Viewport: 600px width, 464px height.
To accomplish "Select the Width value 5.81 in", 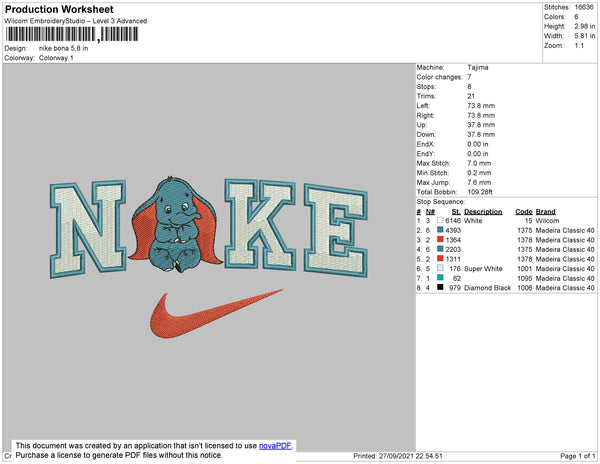I will point(585,36).
